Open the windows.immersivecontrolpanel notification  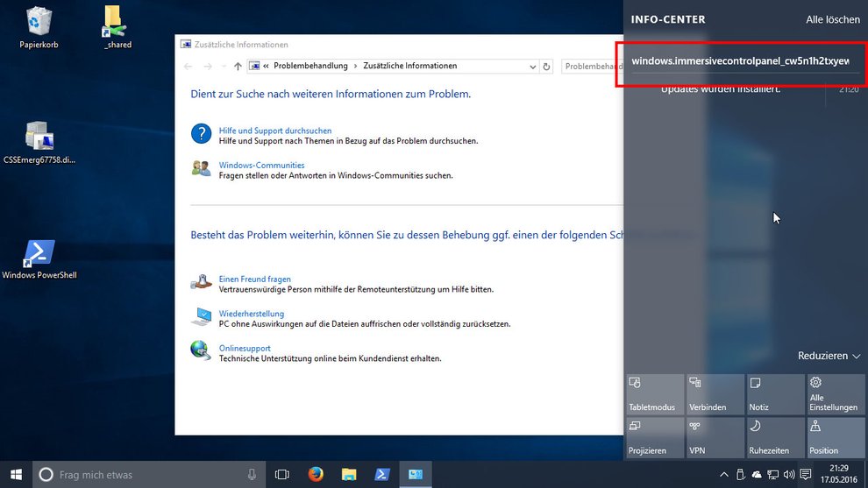[740, 60]
